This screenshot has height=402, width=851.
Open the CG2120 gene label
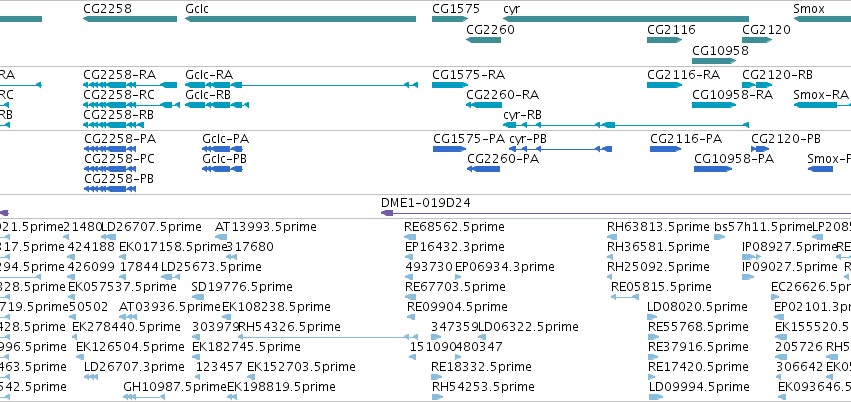click(766, 30)
